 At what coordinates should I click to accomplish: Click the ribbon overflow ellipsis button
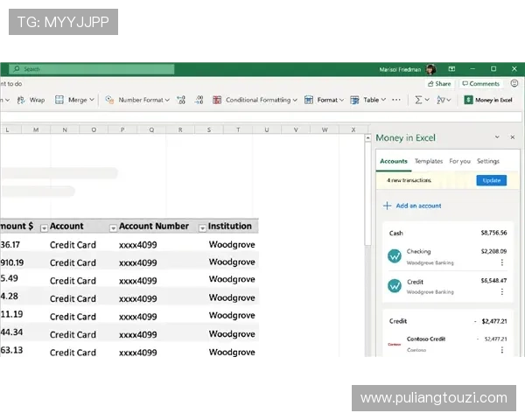coord(395,100)
